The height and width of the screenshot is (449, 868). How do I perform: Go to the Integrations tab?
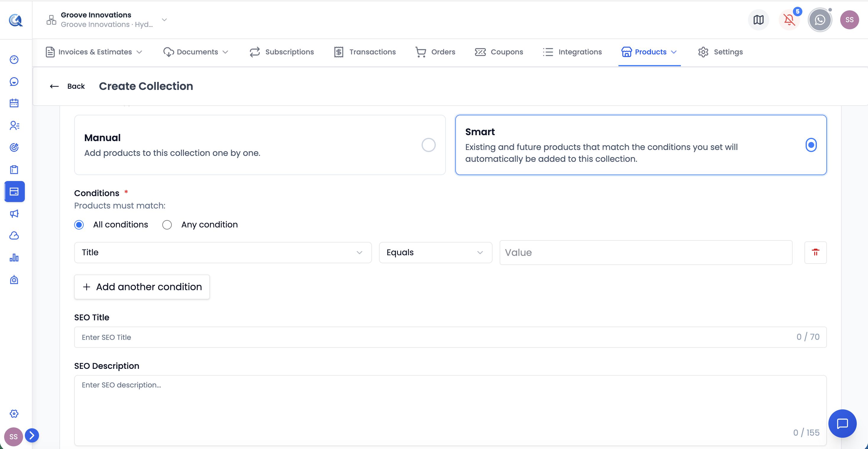[572, 52]
